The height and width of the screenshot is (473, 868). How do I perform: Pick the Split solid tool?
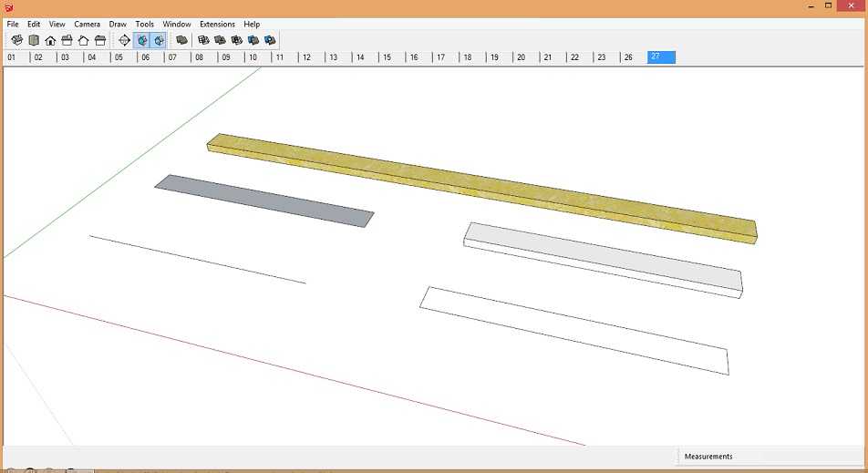(x=270, y=40)
